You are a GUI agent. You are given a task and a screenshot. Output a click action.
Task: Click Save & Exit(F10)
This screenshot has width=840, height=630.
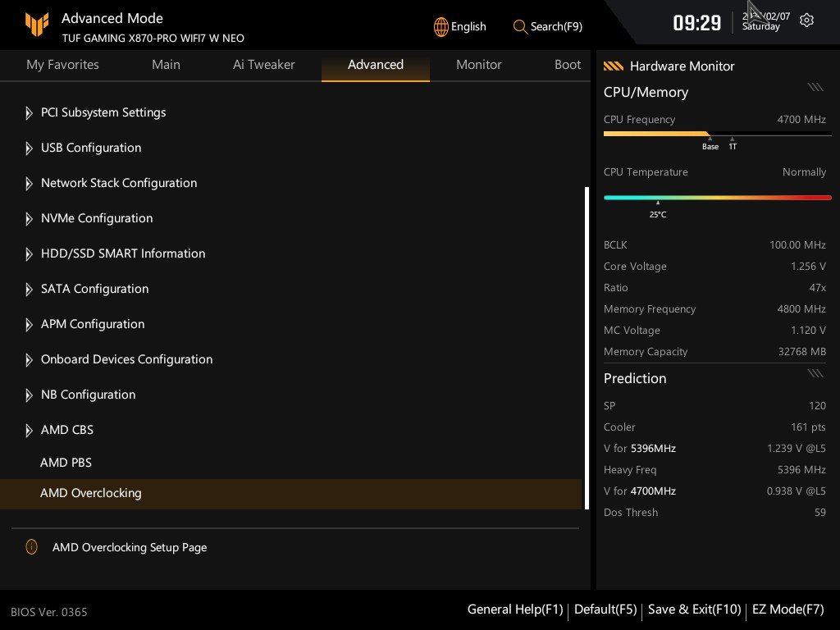pyautogui.click(x=694, y=609)
